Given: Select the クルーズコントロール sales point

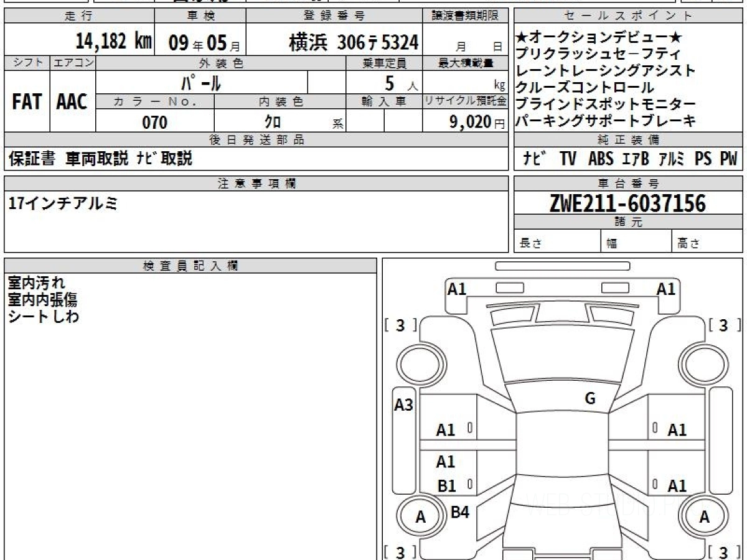Looking at the screenshot, I should pyautogui.click(x=585, y=88).
